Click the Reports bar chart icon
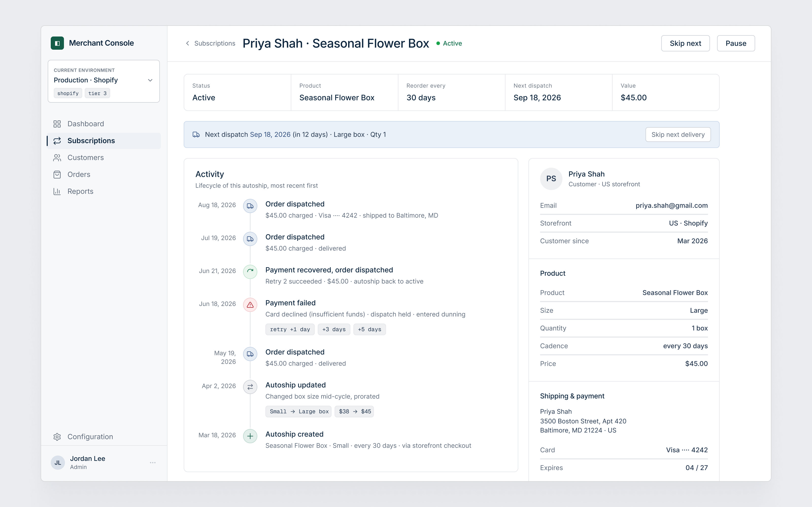812x507 pixels. click(x=57, y=191)
